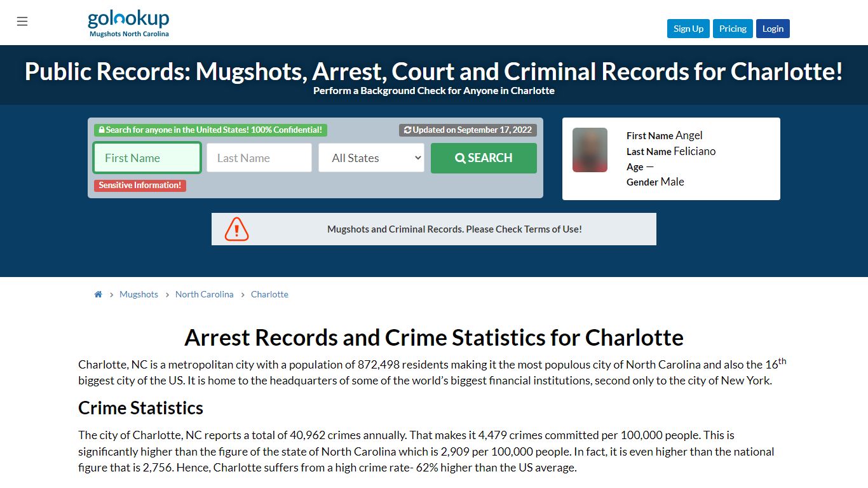
Task: Click the 100% Confidential green badge
Action: tap(210, 130)
